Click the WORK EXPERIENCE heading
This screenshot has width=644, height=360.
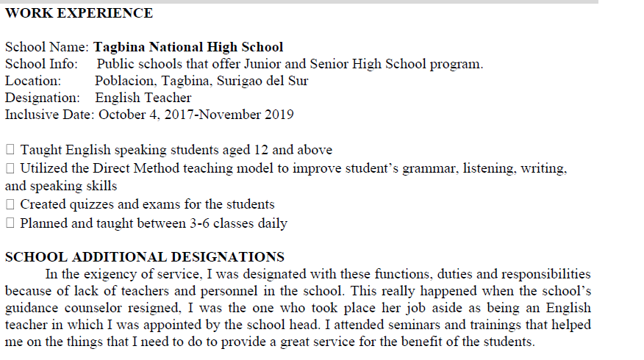(79, 13)
